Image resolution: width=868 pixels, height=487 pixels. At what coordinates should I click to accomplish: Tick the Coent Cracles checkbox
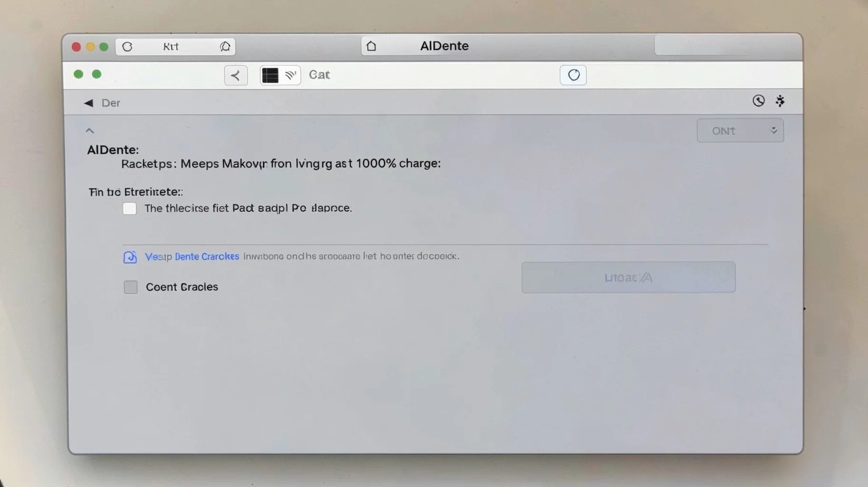pos(130,287)
